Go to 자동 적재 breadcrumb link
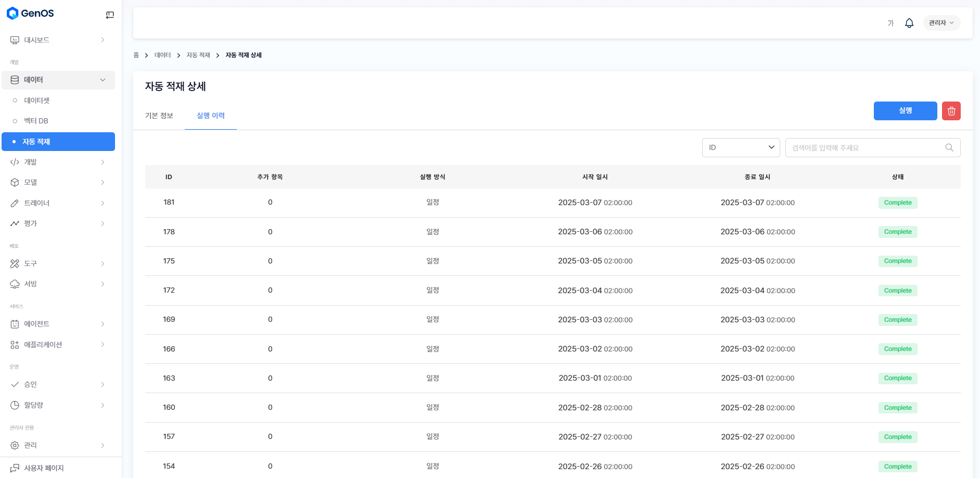Image resolution: width=980 pixels, height=478 pixels. click(198, 55)
